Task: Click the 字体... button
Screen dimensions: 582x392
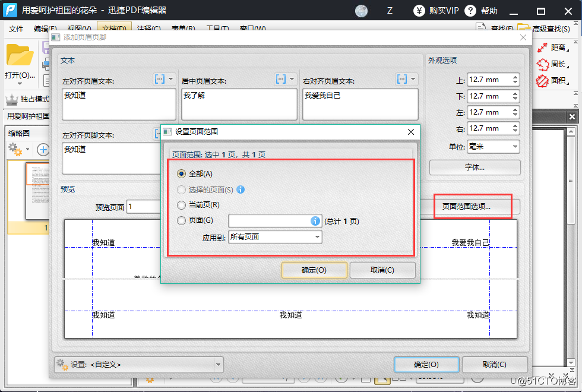Action: pos(475,167)
